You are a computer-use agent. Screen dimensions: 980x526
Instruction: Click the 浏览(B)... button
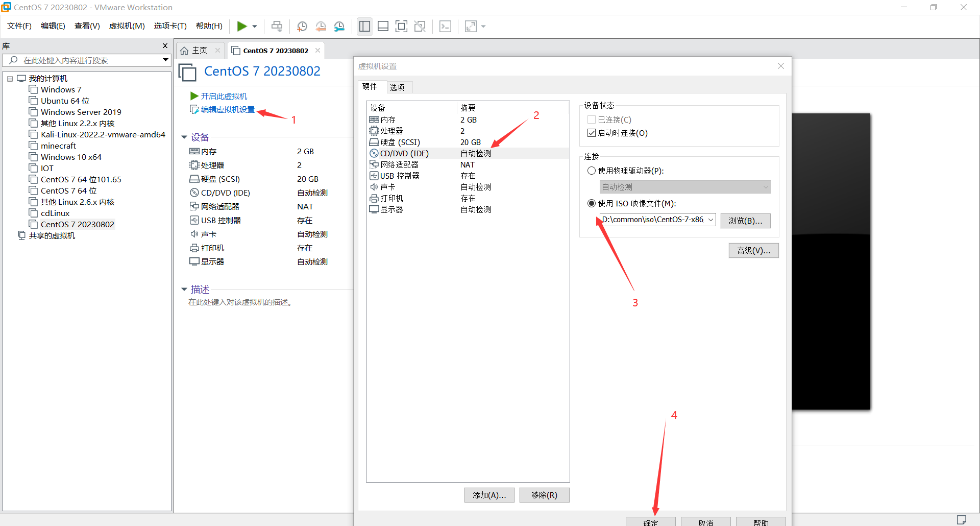point(745,221)
